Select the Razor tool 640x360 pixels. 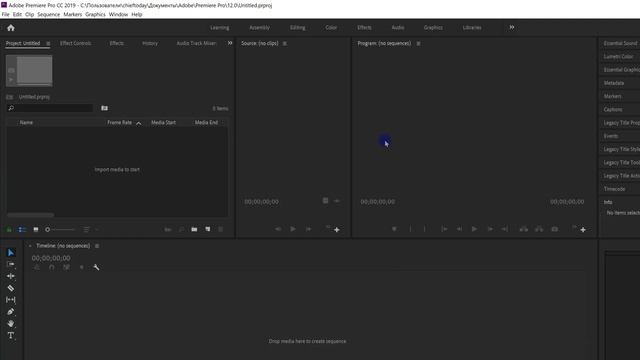(11, 288)
